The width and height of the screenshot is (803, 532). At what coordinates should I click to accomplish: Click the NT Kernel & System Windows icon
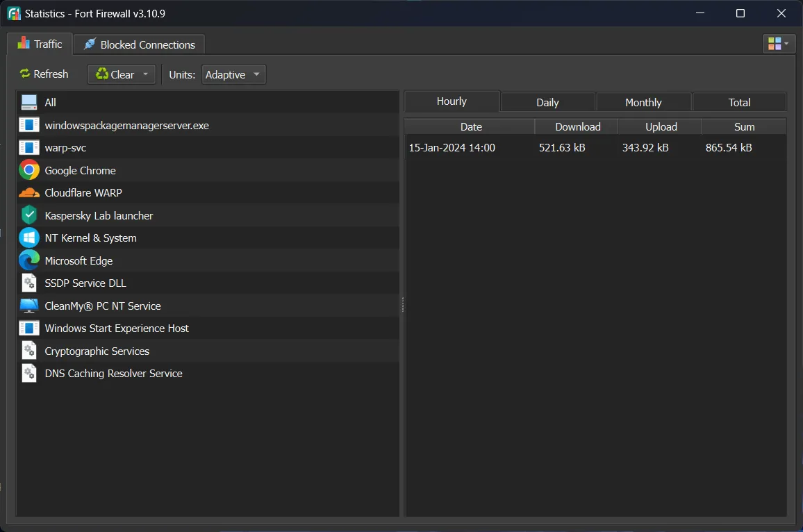(29, 238)
